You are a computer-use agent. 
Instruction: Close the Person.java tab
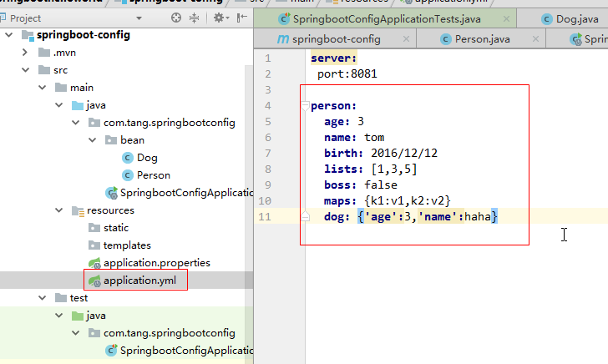pos(535,38)
